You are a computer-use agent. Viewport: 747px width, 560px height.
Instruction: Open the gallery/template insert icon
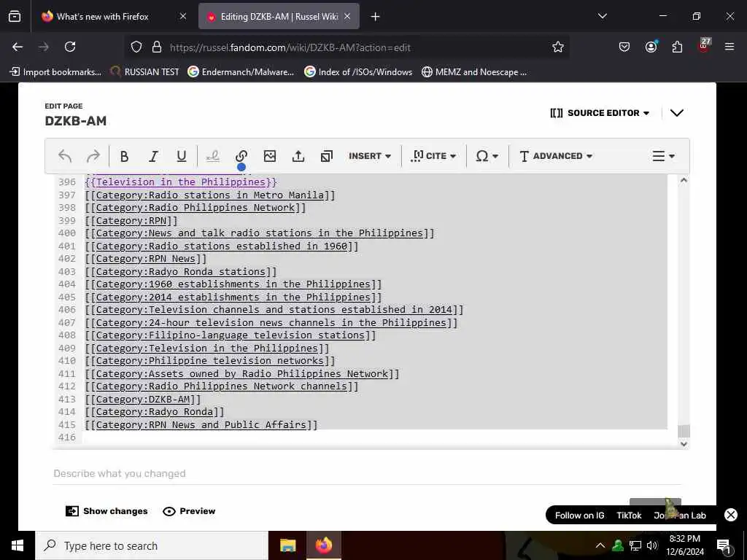[327, 156]
